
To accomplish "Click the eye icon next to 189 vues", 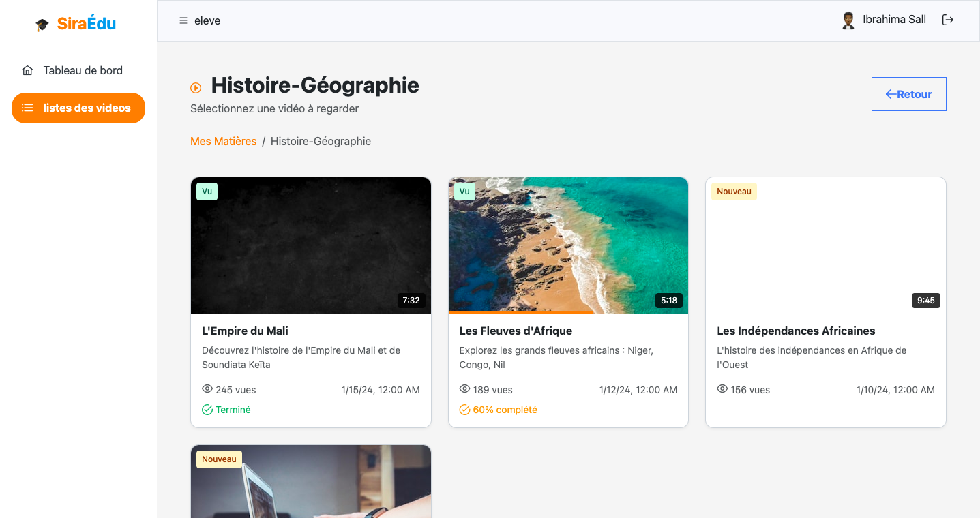I will (465, 389).
